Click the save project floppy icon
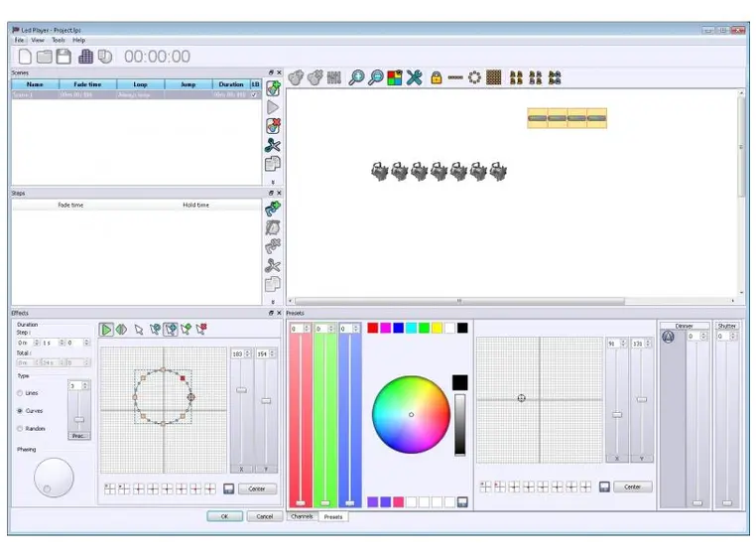The image size is (756, 558). point(63,58)
